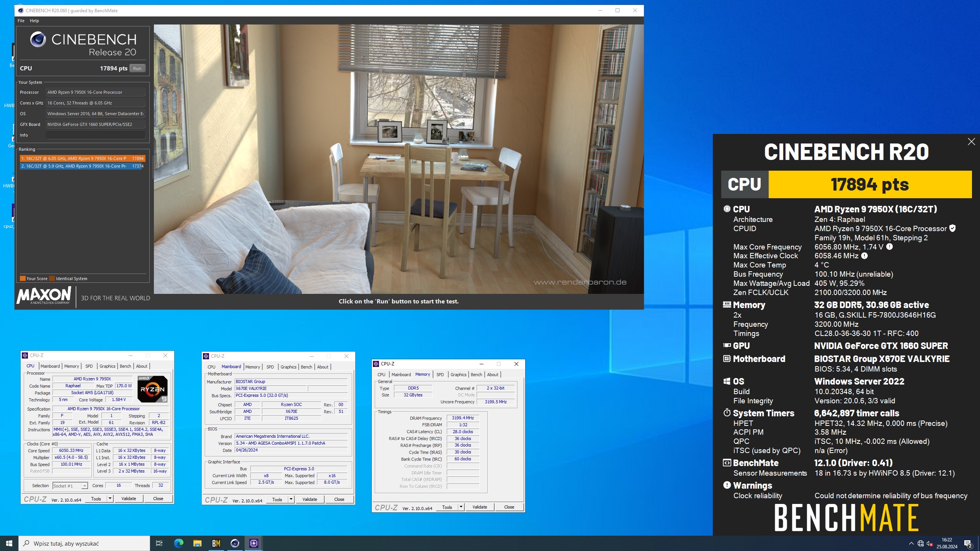Image resolution: width=980 pixels, height=551 pixels.
Task: Click the Memory section icon in BenchMate
Action: tap(727, 305)
